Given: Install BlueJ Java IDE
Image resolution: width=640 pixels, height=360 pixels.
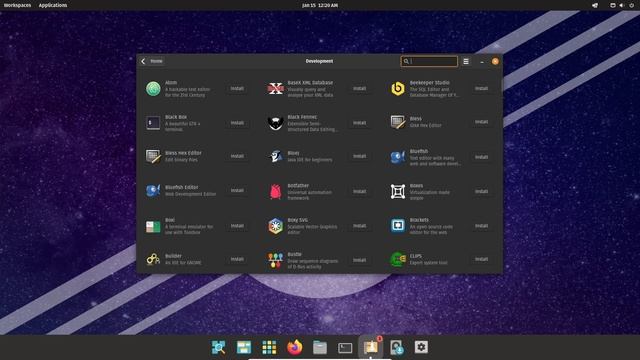Looking at the screenshot, I should pos(360,156).
